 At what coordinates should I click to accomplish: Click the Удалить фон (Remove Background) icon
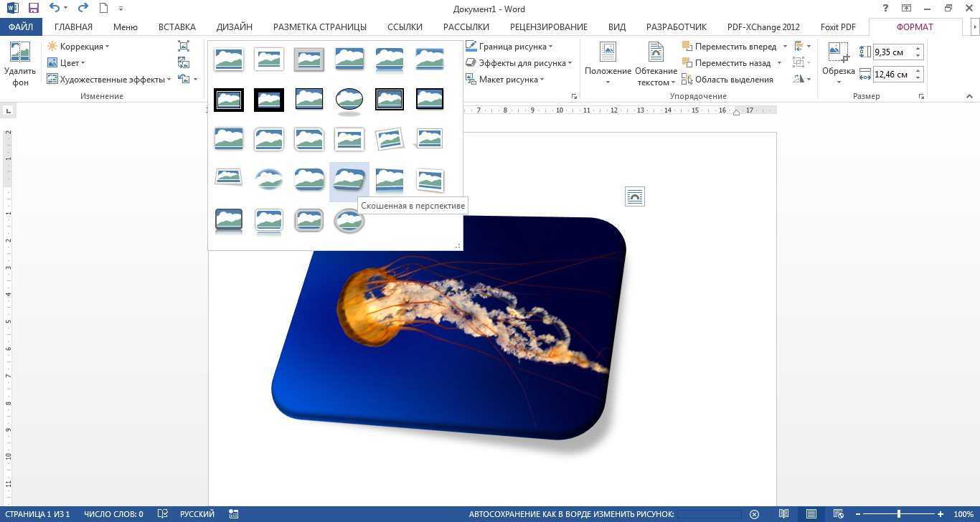[19, 64]
